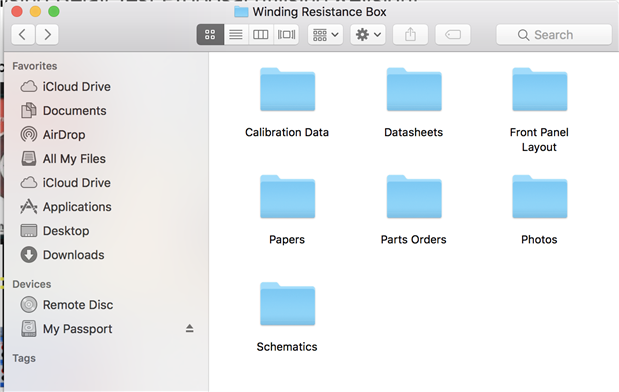This screenshot has height=392, width=619.
Task: Open the arrange items dropdown
Action: click(325, 35)
